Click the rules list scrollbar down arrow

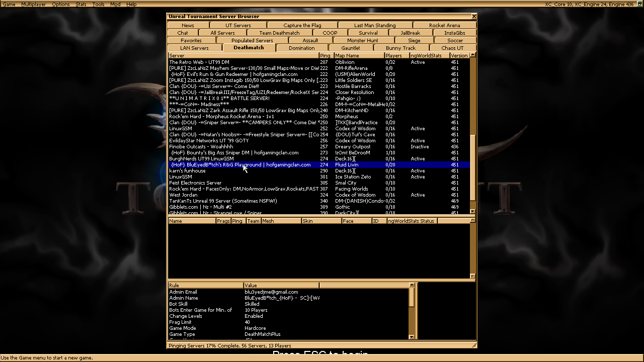pyautogui.click(x=412, y=337)
